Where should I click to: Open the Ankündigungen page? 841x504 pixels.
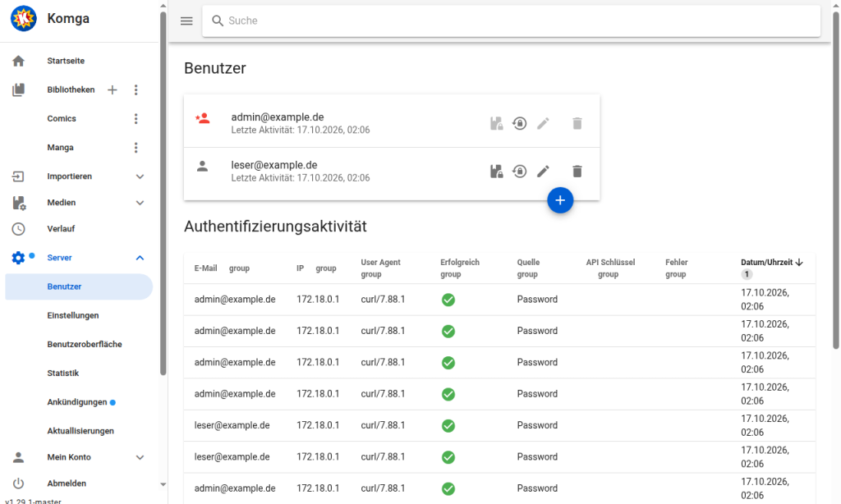77,402
